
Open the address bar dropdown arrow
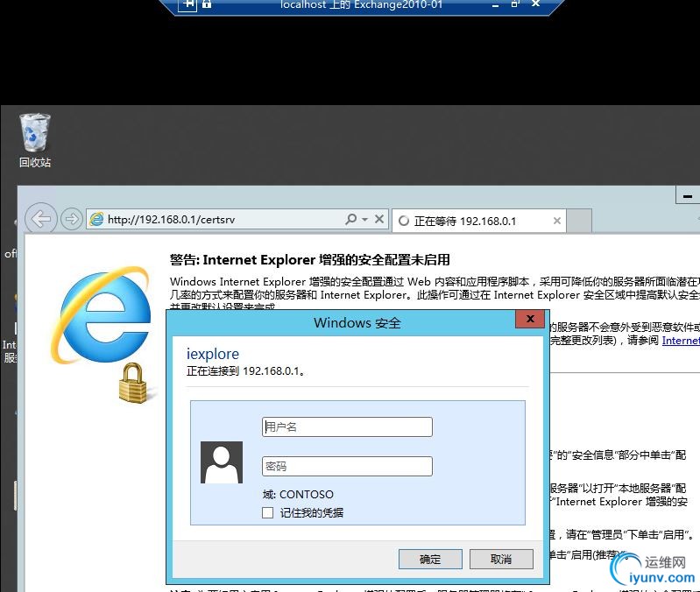coord(365,219)
